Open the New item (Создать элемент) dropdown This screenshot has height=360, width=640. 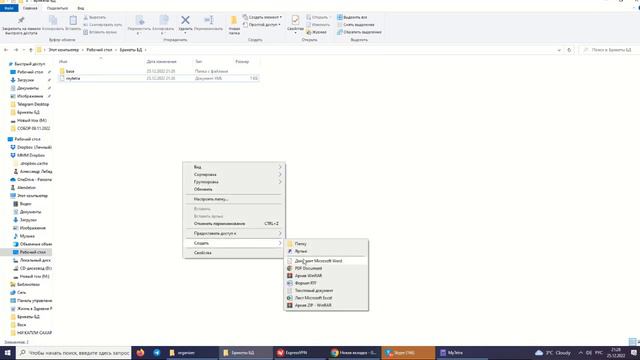pyautogui.click(x=262, y=17)
